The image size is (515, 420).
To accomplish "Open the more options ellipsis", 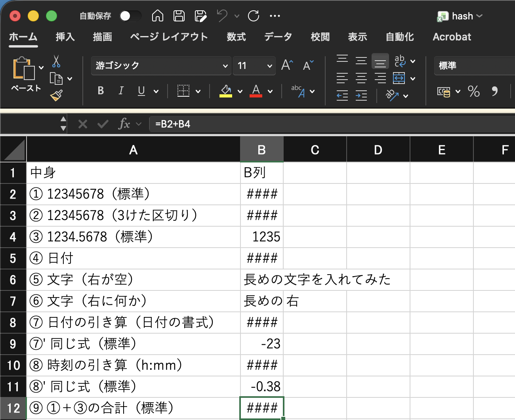I will [x=275, y=16].
